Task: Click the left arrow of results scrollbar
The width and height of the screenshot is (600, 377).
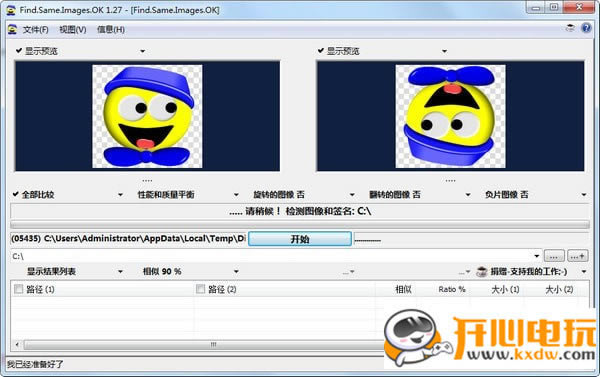Action: (x=17, y=344)
